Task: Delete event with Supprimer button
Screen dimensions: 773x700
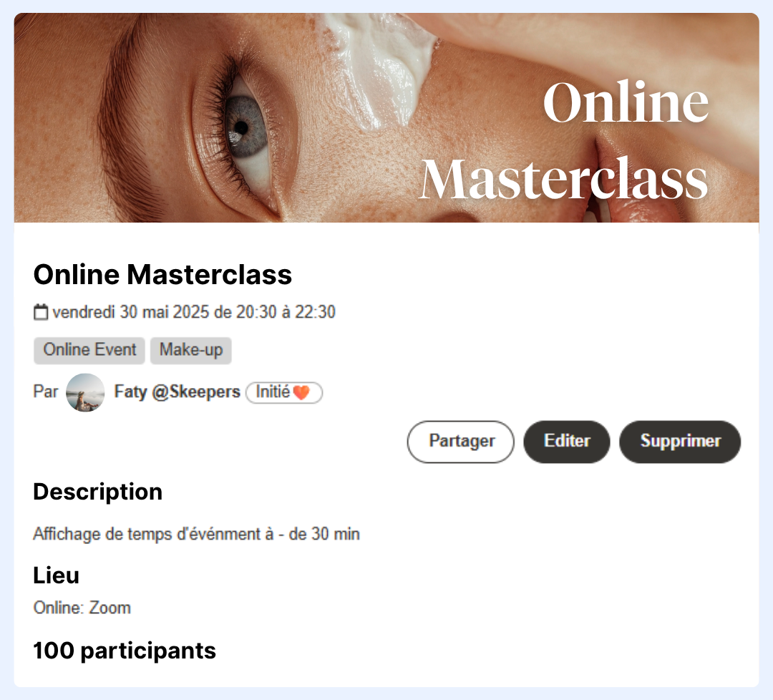Action: (679, 442)
